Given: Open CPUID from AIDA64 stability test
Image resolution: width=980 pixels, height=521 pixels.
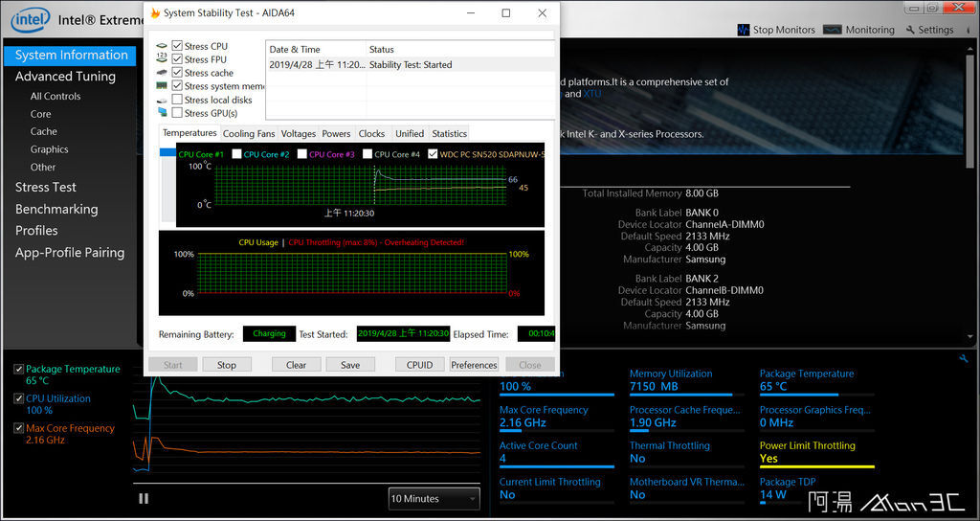Looking at the screenshot, I should click(x=420, y=365).
